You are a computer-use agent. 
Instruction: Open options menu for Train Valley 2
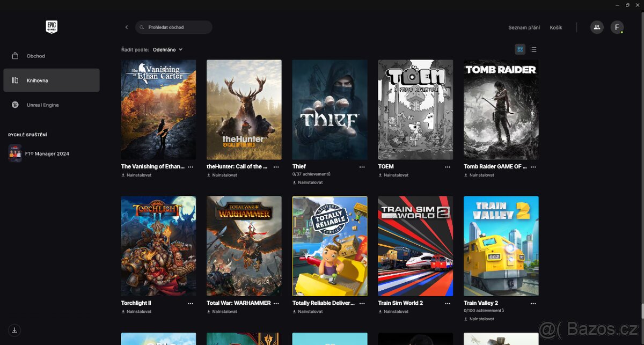(x=533, y=303)
